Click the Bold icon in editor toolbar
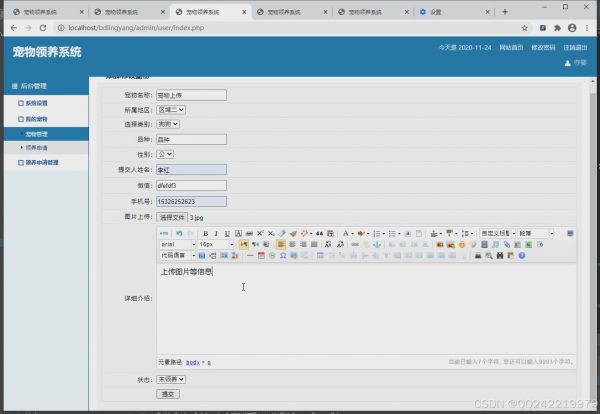Screen dimensions: 600x414 click(204, 233)
